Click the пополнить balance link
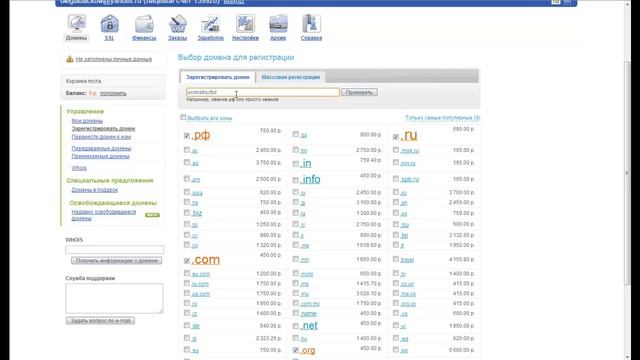Image resolution: width=640 pixels, height=360 pixels. (x=113, y=93)
